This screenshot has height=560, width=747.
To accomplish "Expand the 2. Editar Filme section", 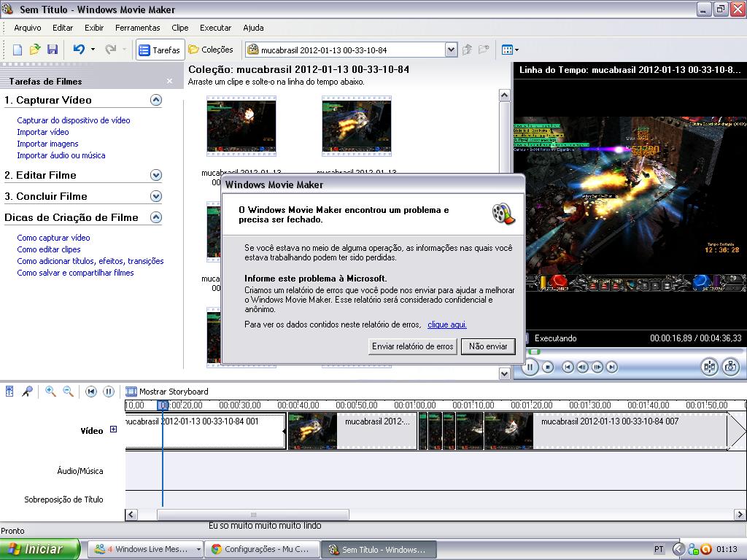I will pyautogui.click(x=155, y=175).
